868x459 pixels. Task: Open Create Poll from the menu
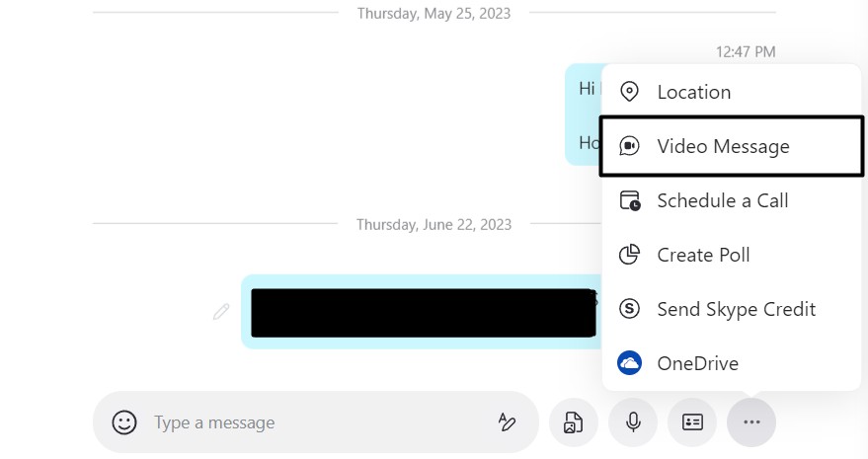[703, 255]
